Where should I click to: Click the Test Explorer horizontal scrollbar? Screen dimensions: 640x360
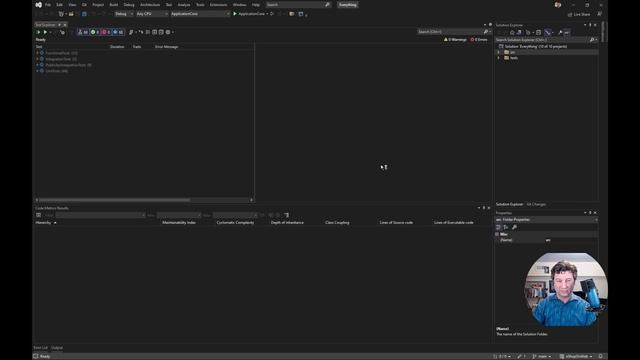pos(114,200)
